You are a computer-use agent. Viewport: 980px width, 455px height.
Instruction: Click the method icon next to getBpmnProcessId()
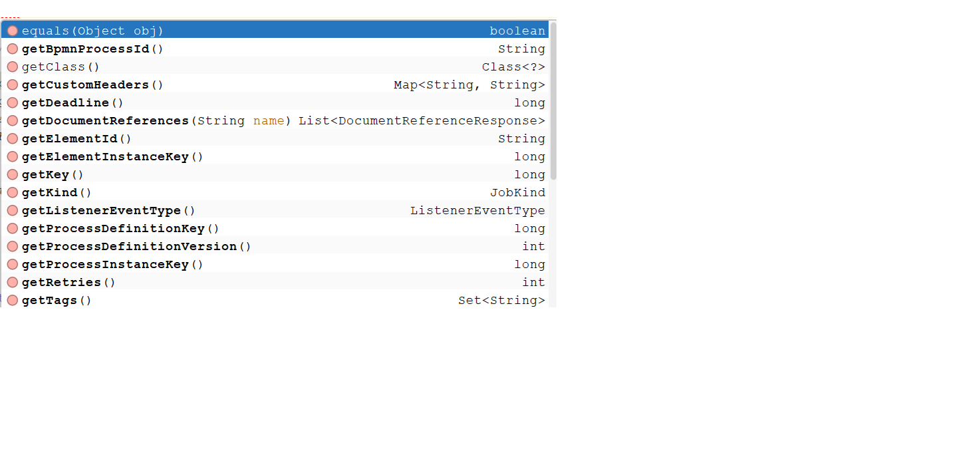(12, 49)
